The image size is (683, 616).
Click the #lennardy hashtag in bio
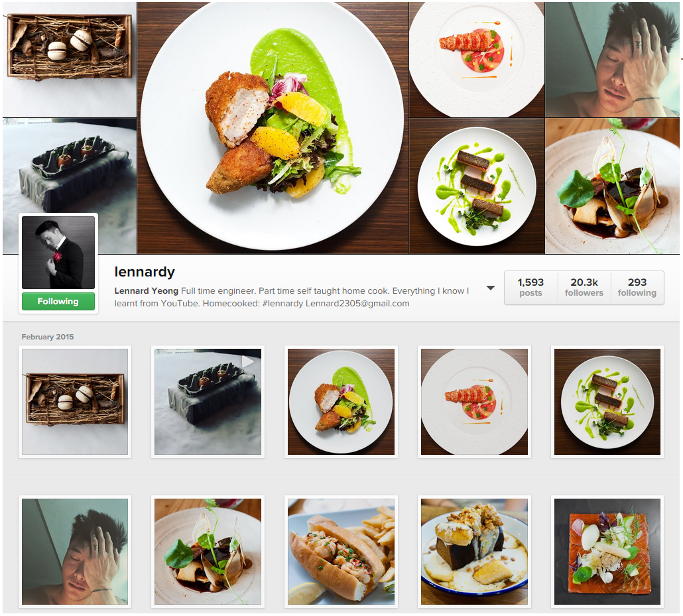click(282, 303)
